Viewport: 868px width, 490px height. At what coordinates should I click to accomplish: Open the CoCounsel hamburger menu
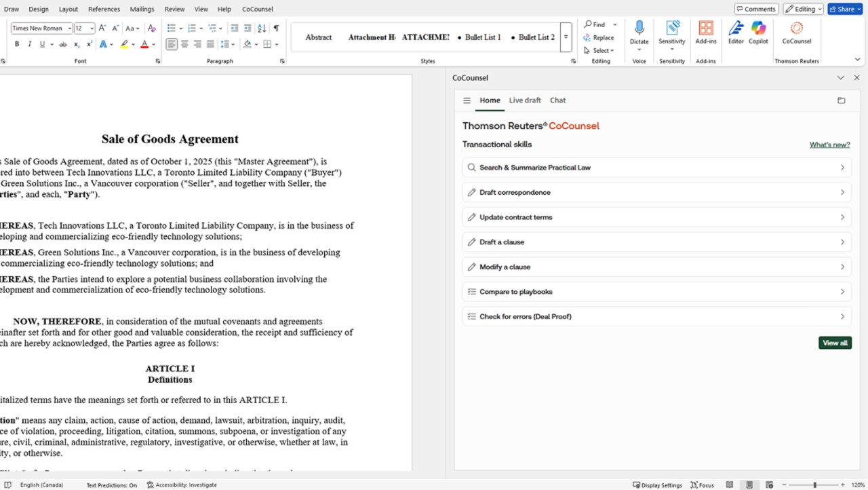(x=467, y=100)
